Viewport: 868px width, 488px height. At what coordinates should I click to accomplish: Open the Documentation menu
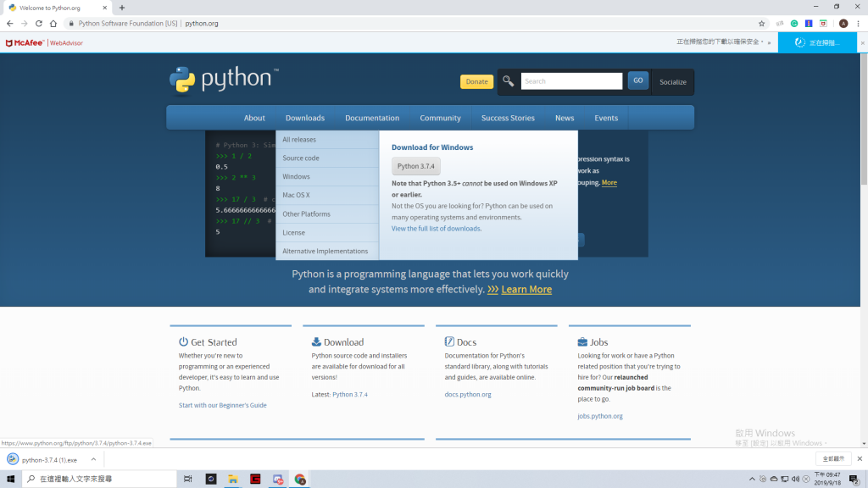372,118
